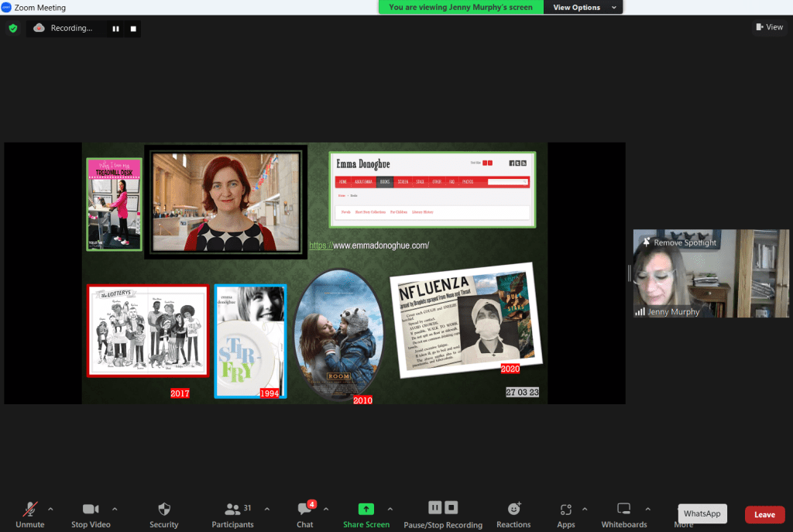Image resolution: width=793 pixels, height=532 pixels.
Task: Click the red Leave button
Action: pos(764,514)
